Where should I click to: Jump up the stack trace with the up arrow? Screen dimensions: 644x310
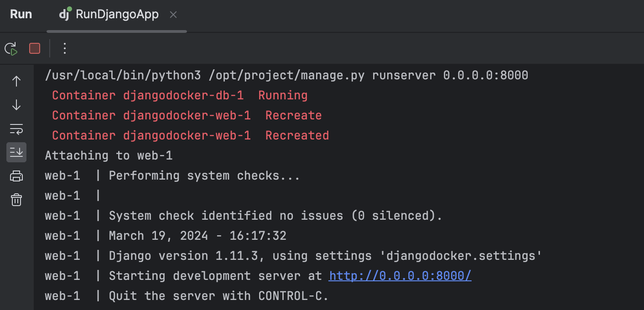click(x=16, y=81)
